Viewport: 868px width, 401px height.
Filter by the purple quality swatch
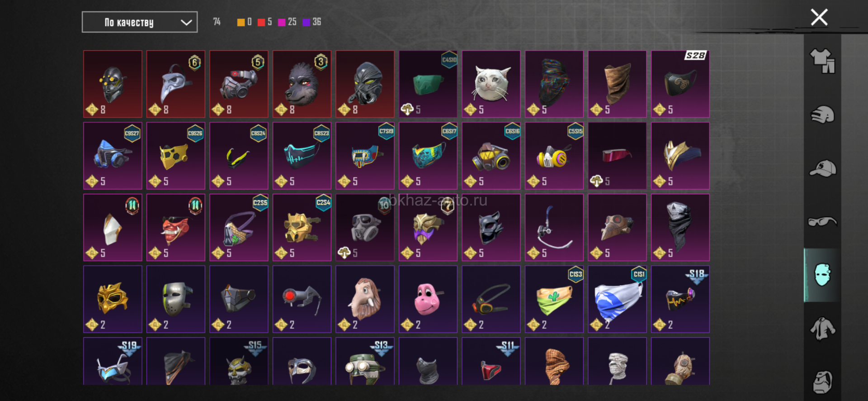pyautogui.click(x=307, y=22)
